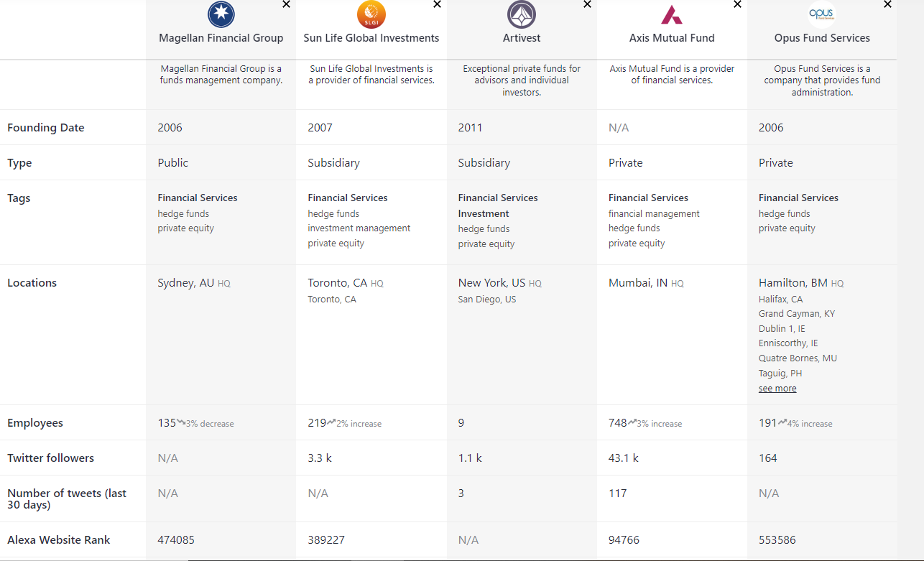This screenshot has height=561, width=924.
Task: Open the Opus Fund Services name link
Action: tap(822, 38)
